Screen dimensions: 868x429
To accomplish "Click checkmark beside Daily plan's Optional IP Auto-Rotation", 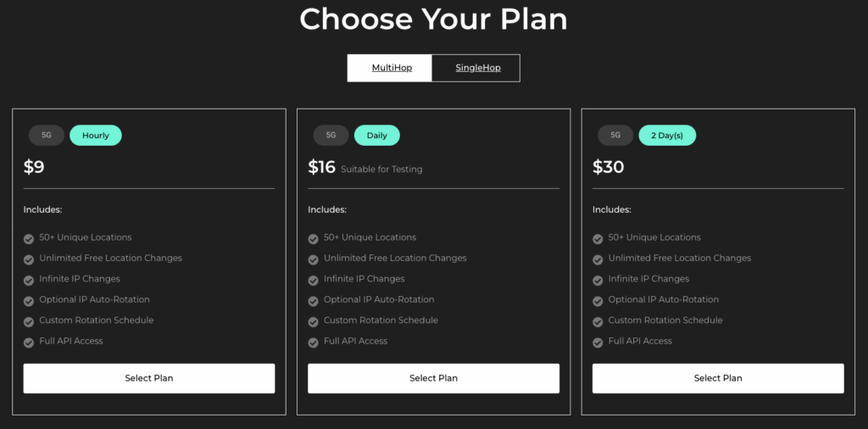I will click(314, 301).
